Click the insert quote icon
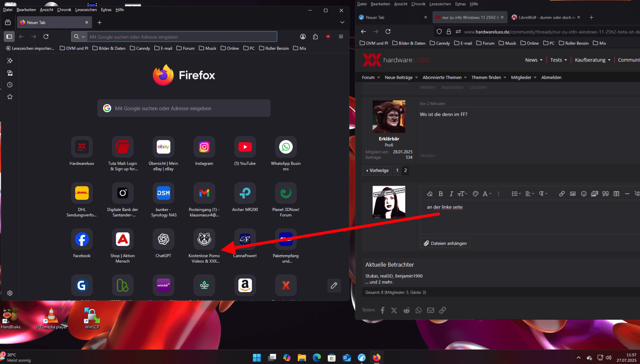This screenshot has width=640, height=364. pos(605,194)
